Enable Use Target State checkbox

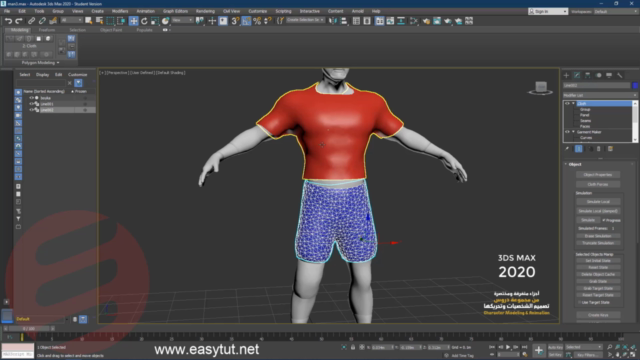coord(580,302)
